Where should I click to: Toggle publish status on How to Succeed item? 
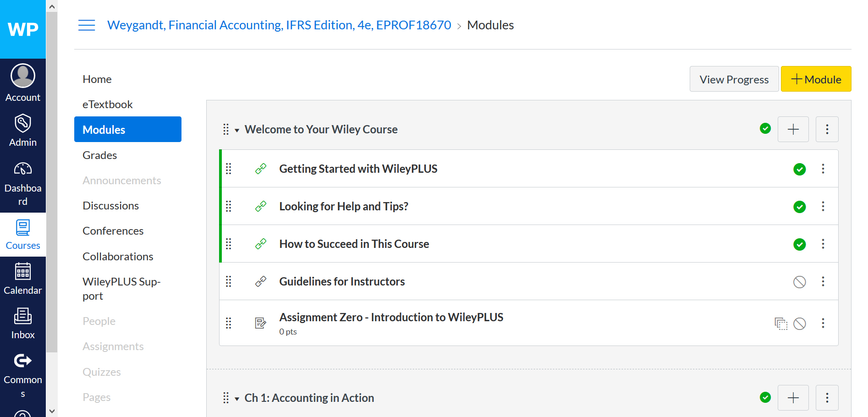click(799, 244)
